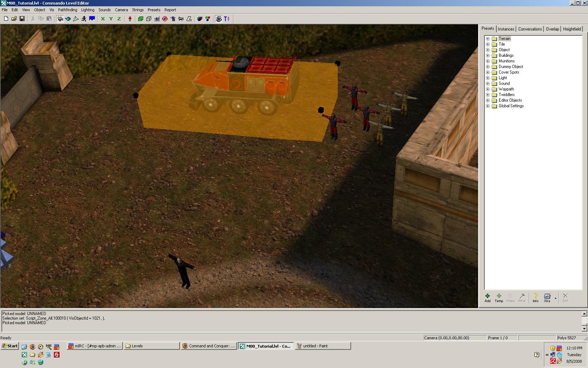
Task: Toggle the Z axis restriction
Action: [119, 19]
